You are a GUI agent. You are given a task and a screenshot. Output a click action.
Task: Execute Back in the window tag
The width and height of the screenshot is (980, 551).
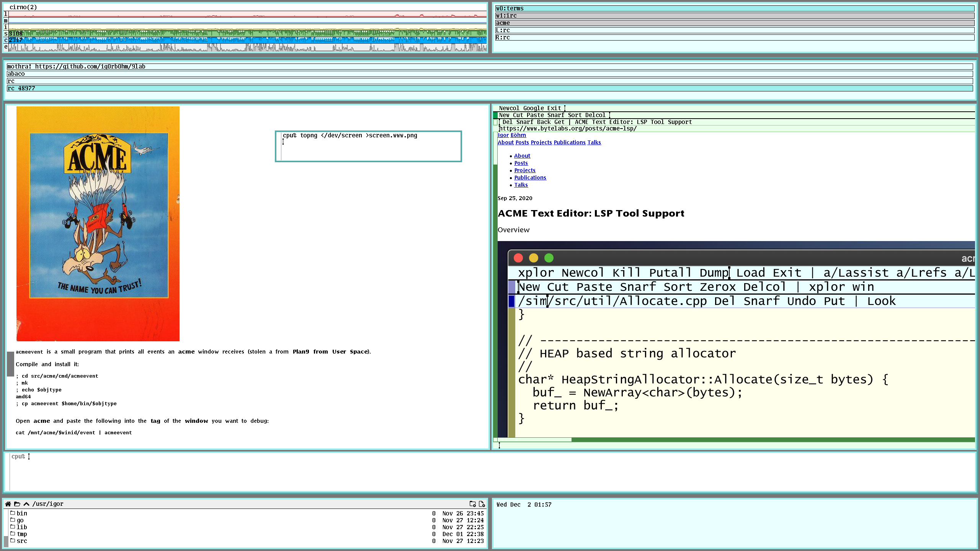(x=544, y=122)
